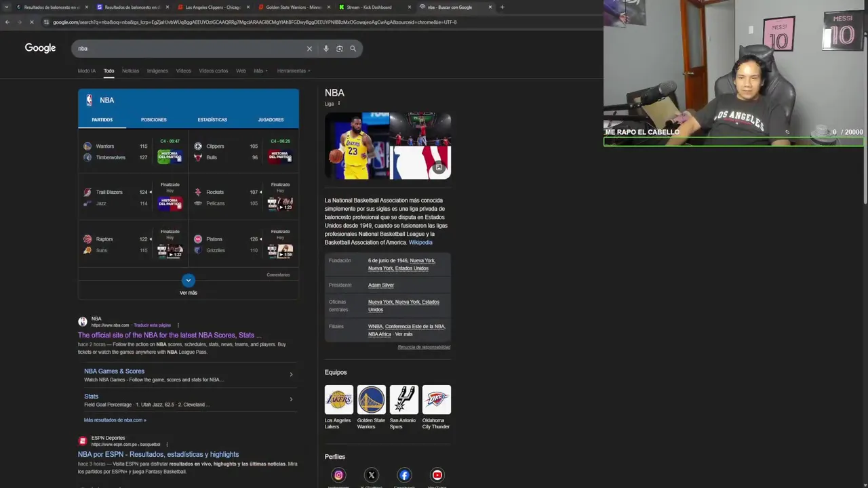Open the NBA Facebook profile icon
868x488 pixels.
pyautogui.click(x=404, y=475)
